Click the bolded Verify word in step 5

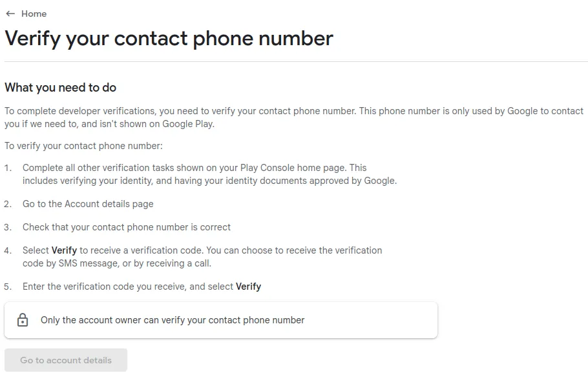point(249,287)
